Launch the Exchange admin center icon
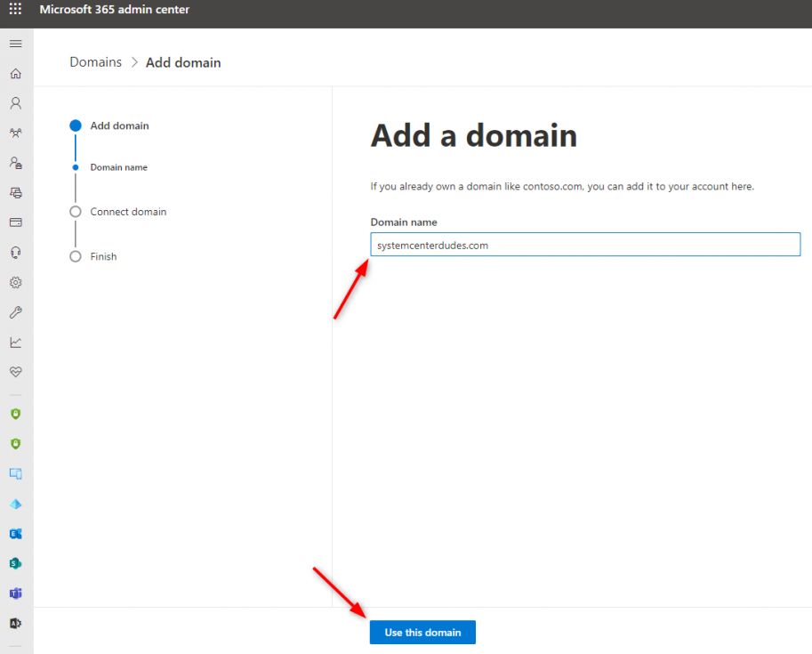The height and width of the screenshot is (654, 812). [x=14, y=534]
